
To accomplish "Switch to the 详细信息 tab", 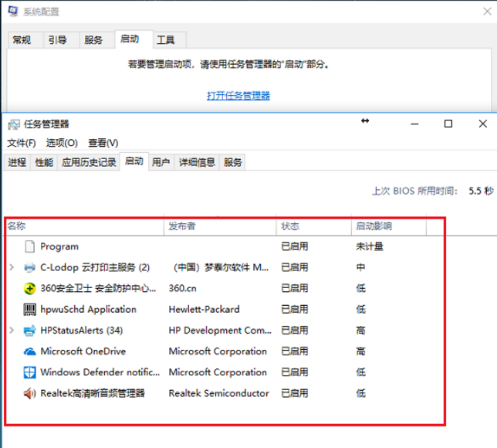I will [197, 162].
